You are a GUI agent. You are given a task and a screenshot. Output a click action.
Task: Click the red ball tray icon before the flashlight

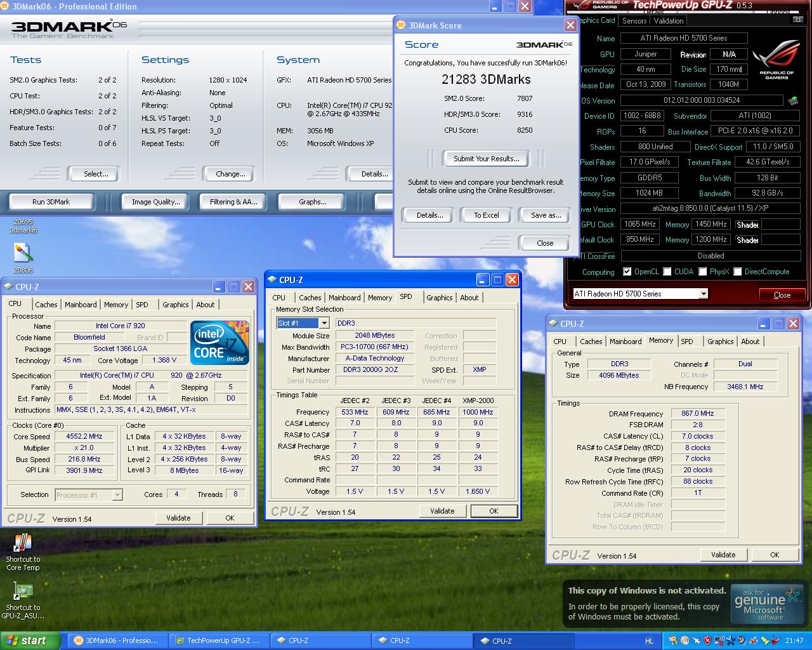[754, 640]
